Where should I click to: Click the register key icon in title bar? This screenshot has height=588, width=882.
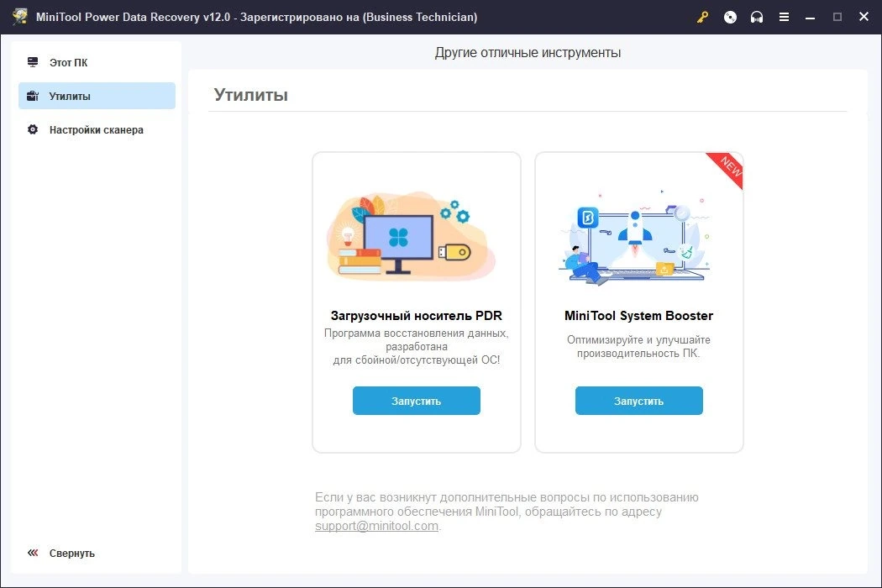pyautogui.click(x=702, y=17)
